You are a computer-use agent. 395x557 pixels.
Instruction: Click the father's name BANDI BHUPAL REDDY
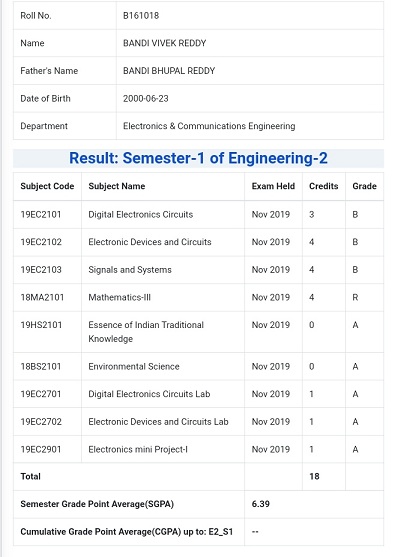coord(169,71)
